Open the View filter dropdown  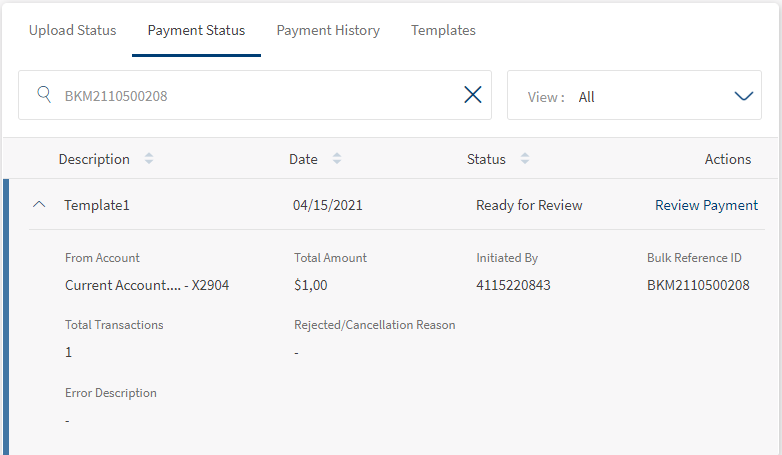743,96
